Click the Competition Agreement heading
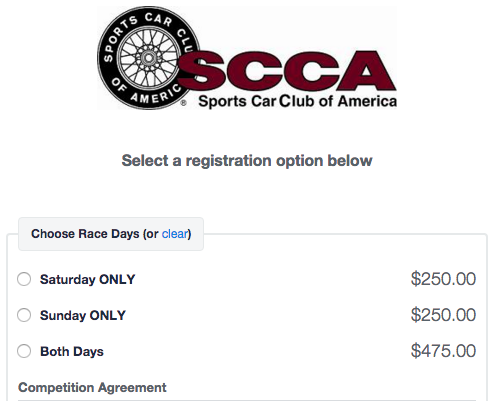The width and height of the screenshot is (496, 401). point(92,388)
